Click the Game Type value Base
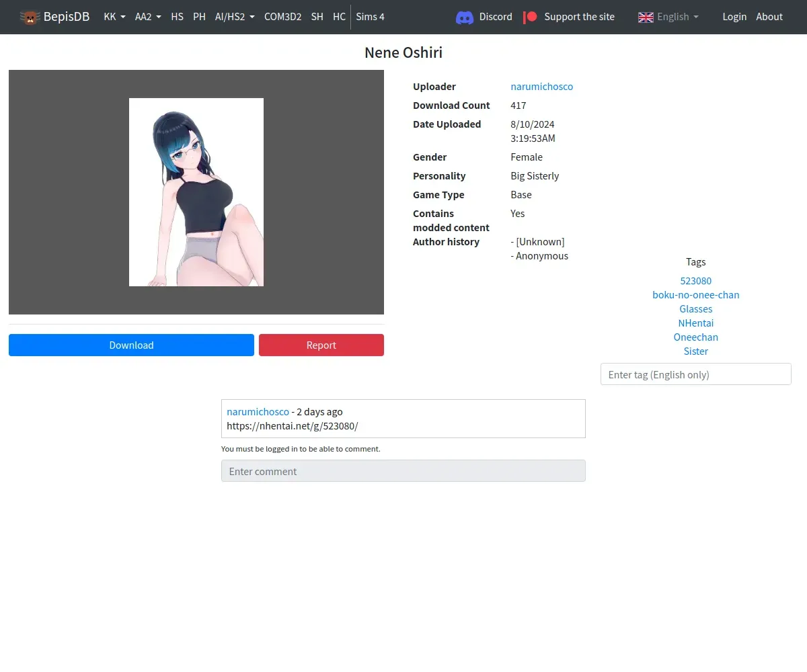 [x=521, y=195]
